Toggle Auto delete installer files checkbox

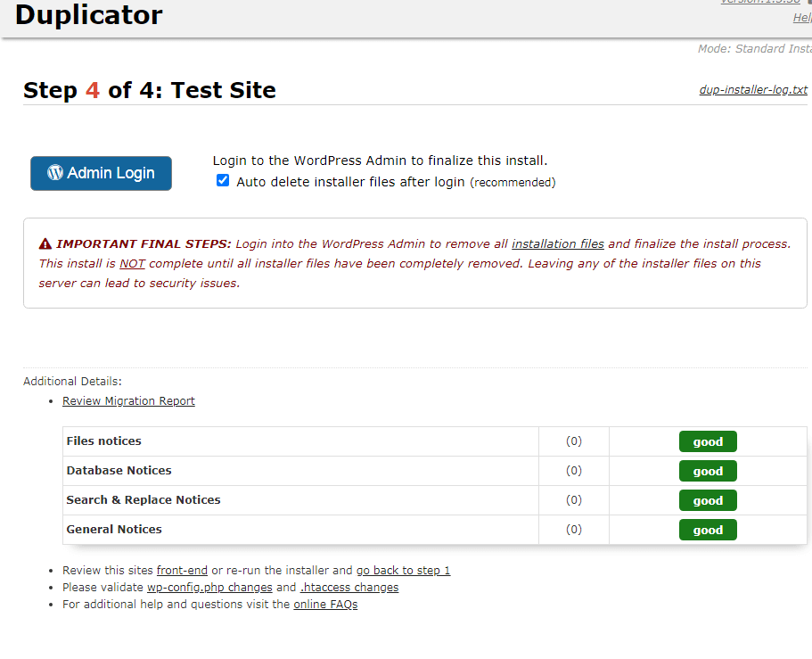coord(223,180)
